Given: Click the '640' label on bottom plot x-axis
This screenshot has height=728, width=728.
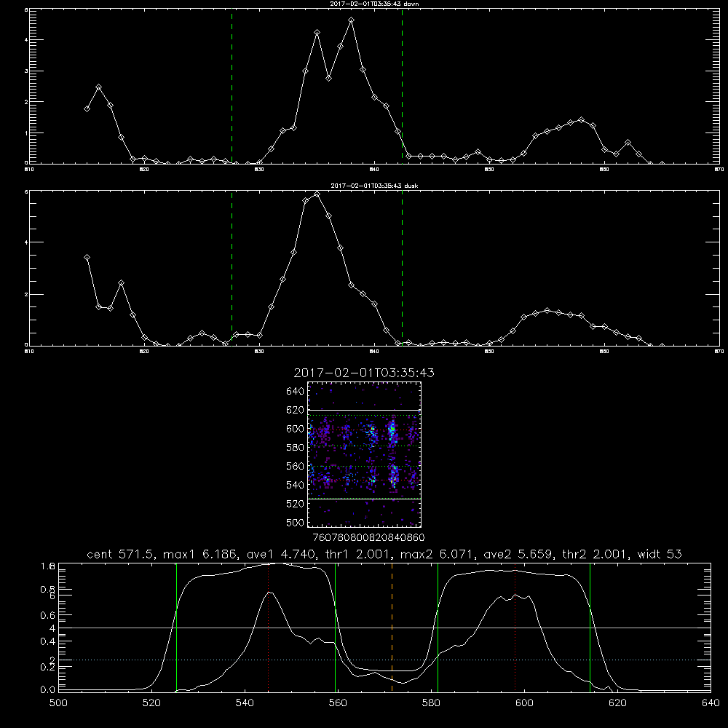Looking at the screenshot, I should [x=711, y=703].
